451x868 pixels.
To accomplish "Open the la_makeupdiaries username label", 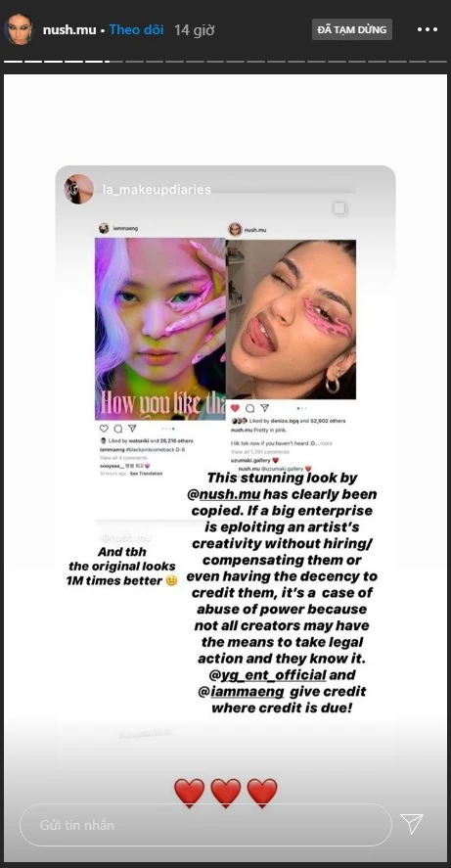I will pyautogui.click(x=158, y=189).
